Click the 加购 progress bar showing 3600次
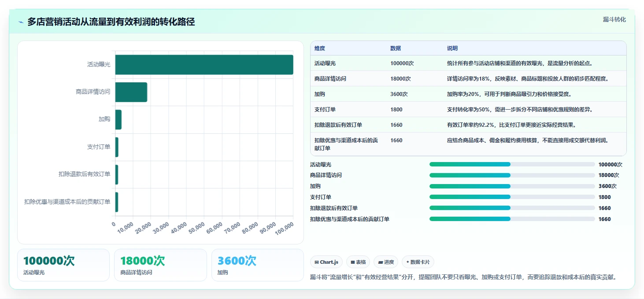Image resolution: width=644 pixels, height=299 pixels. click(512, 186)
